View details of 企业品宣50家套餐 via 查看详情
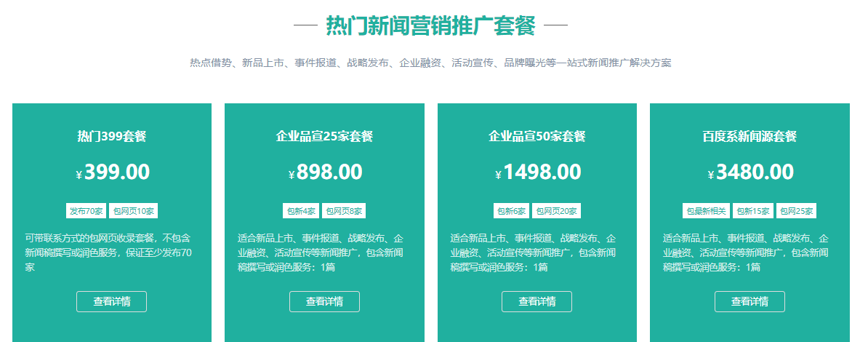This screenshot has width=868, height=342. tap(537, 301)
